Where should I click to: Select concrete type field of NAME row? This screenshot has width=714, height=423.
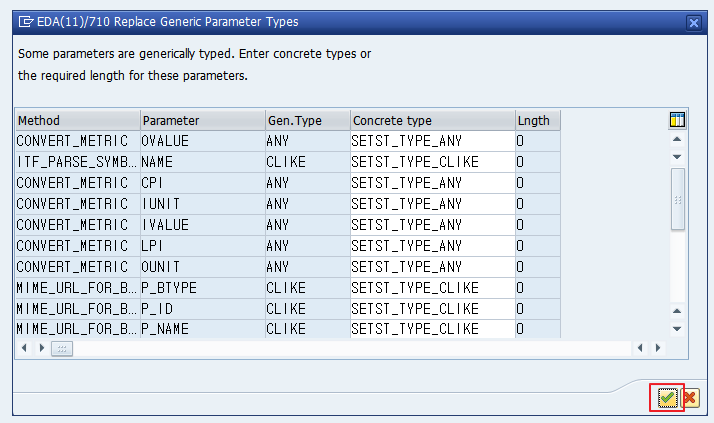point(433,162)
